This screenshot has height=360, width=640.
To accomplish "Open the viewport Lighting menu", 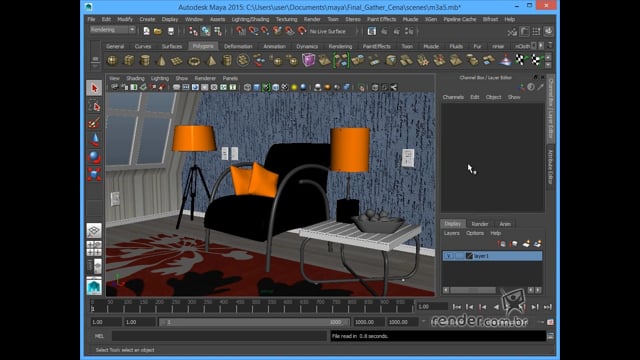I will (160, 78).
